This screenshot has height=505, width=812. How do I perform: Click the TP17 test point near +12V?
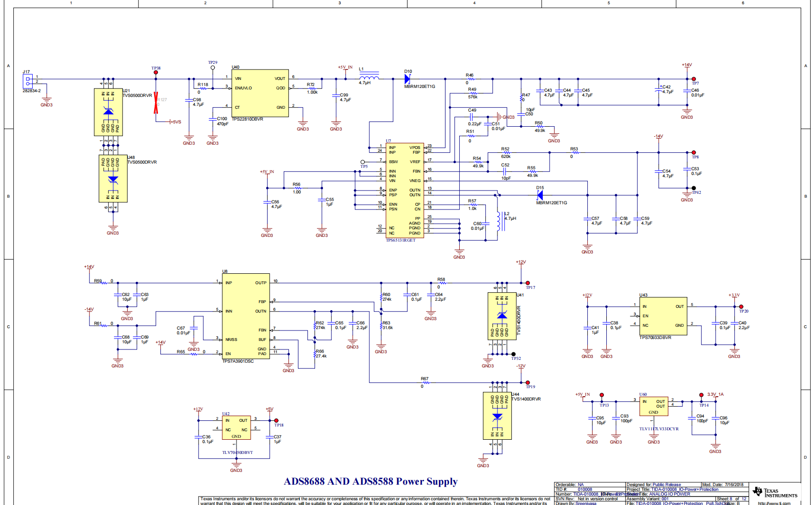(x=528, y=283)
